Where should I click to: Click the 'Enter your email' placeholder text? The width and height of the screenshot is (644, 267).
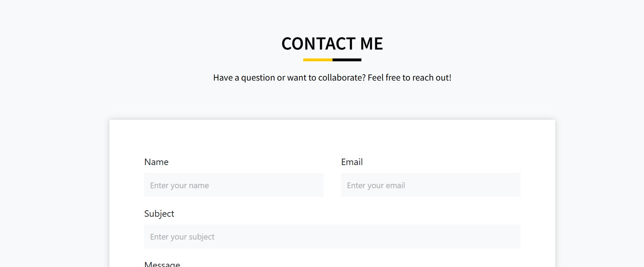tap(376, 185)
